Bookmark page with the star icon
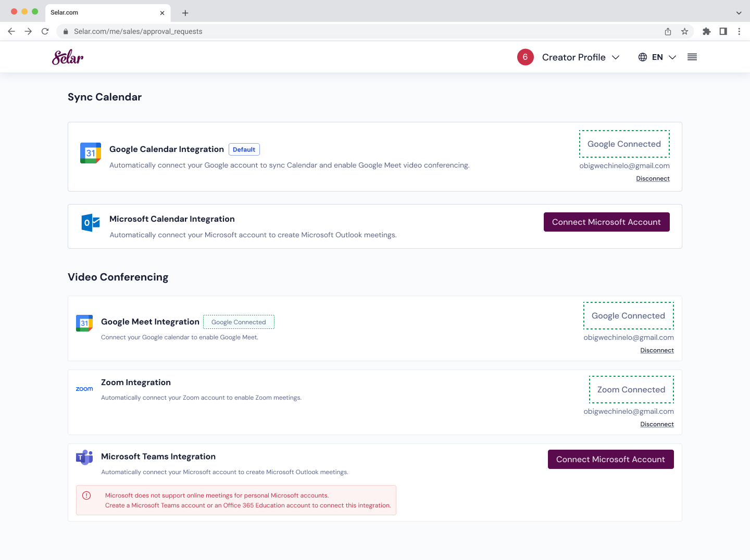The image size is (750, 560). [x=684, y=31]
